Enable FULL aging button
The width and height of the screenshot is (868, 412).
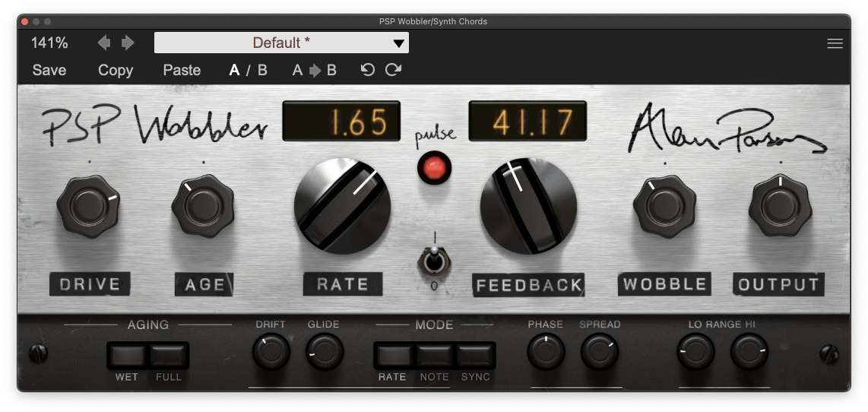click(168, 356)
